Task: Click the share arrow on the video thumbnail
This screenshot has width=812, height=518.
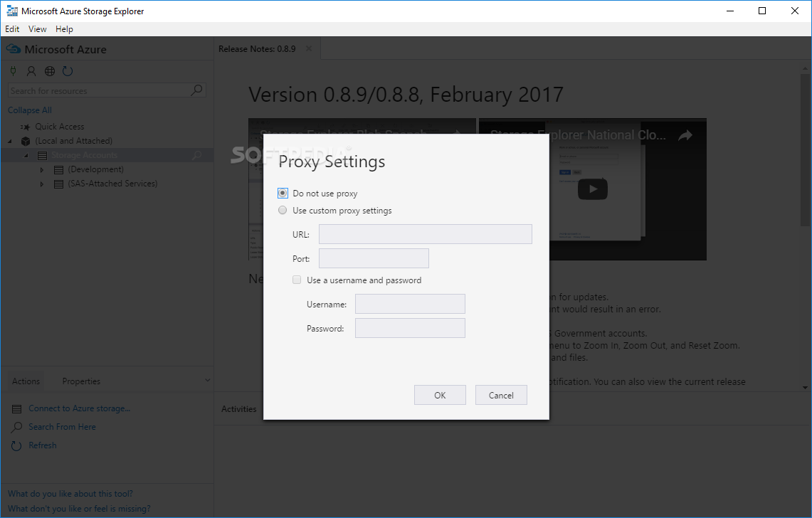Action: (x=685, y=136)
